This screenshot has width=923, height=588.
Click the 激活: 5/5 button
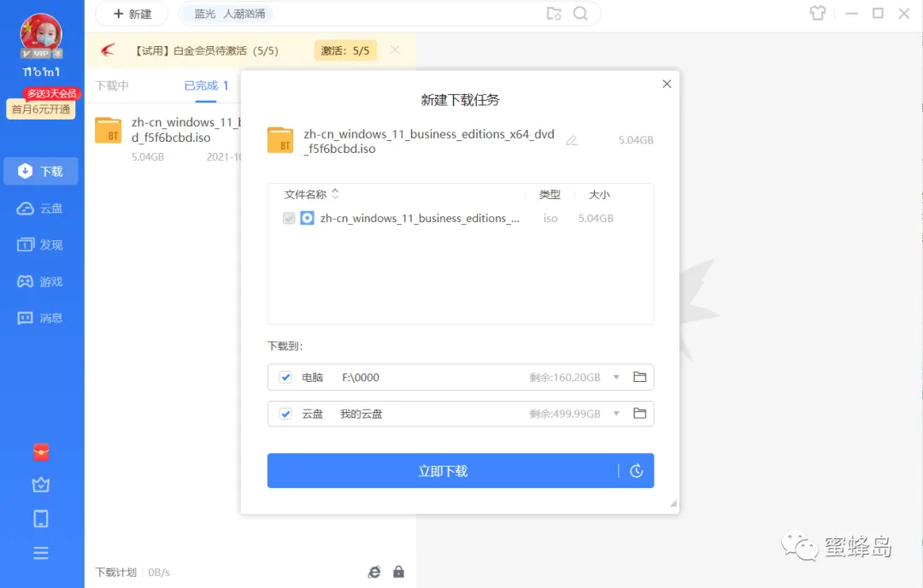[345, 50]
